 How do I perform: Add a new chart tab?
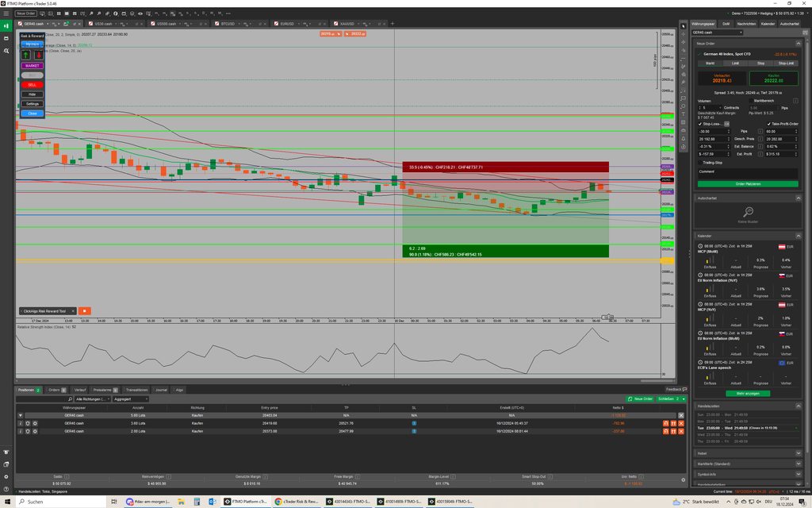click(x=392, y=23)
